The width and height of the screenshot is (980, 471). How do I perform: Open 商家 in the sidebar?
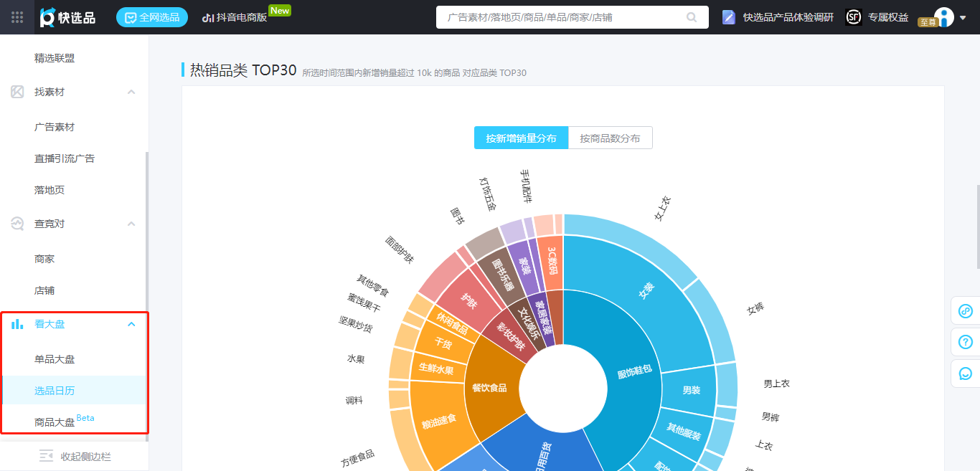point(44,259)
